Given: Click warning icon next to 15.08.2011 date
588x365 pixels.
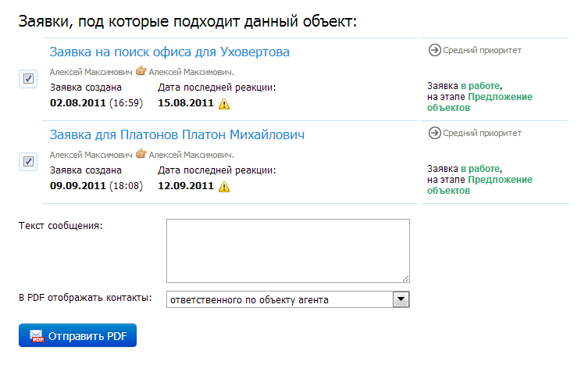Looking at the screenshot, I should pyautogui.click(x=224, y=104).
